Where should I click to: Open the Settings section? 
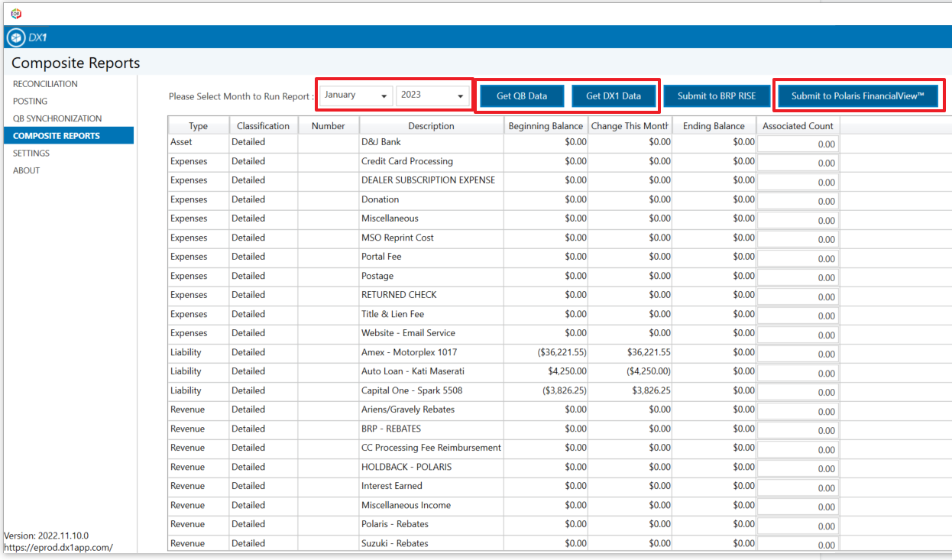(x=31, y=153)
